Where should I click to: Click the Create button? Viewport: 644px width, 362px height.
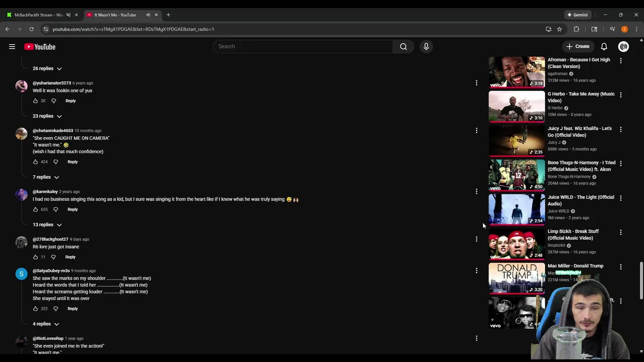pyautogui.click(x=578, y=46)
